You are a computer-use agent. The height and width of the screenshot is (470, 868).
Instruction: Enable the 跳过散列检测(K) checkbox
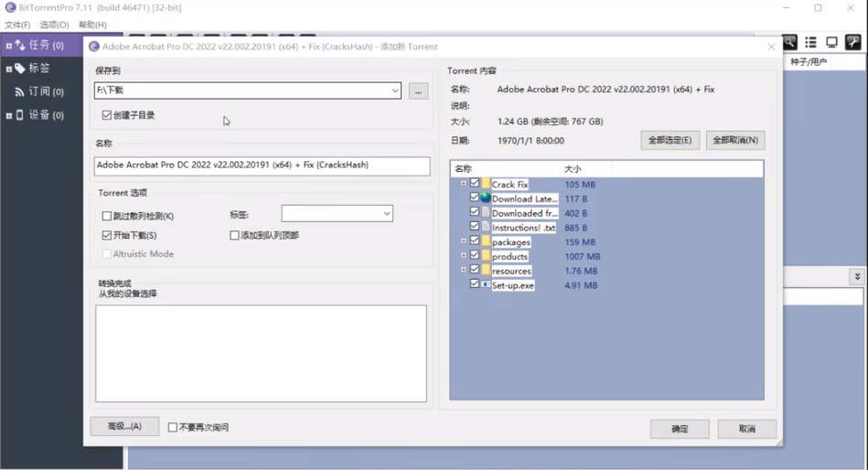tap(107, 216)
